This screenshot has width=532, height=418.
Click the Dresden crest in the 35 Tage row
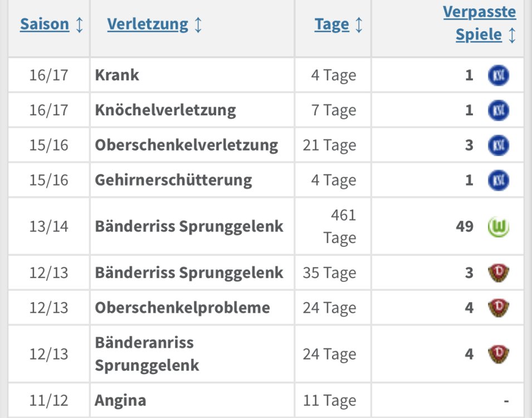pos(498,273)
